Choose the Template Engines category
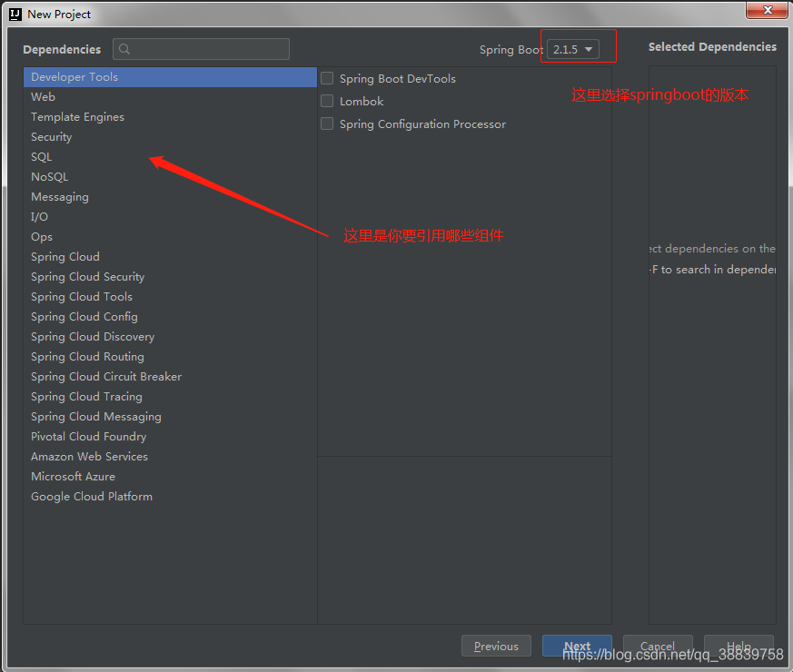This screenshot has width=793, height=672. pos(170,117)
